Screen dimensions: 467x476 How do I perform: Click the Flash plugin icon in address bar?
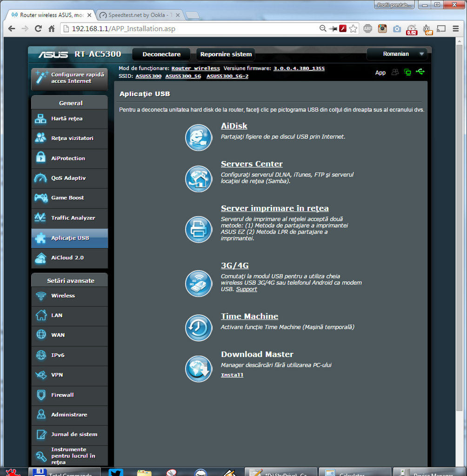tap(343, 28)
